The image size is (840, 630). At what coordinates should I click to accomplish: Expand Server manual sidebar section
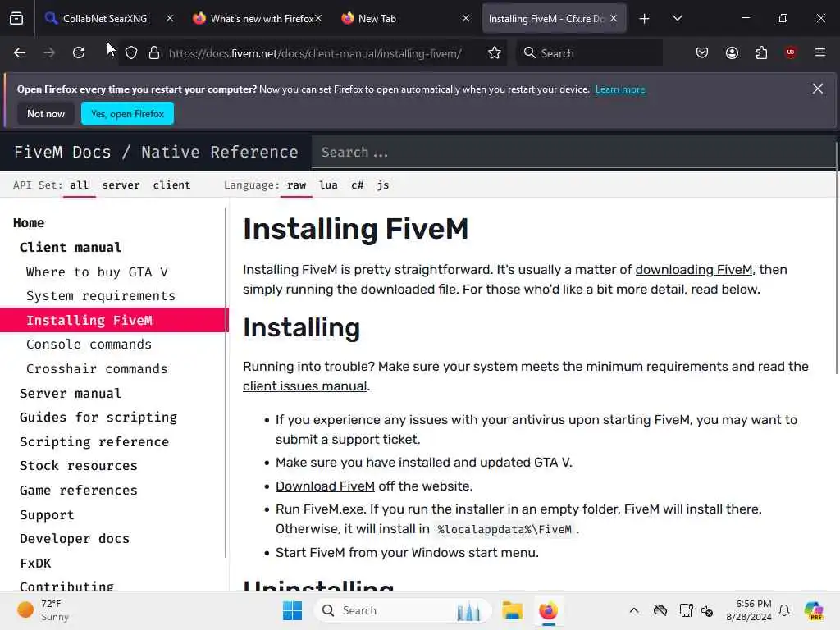(x=71, y=393)
